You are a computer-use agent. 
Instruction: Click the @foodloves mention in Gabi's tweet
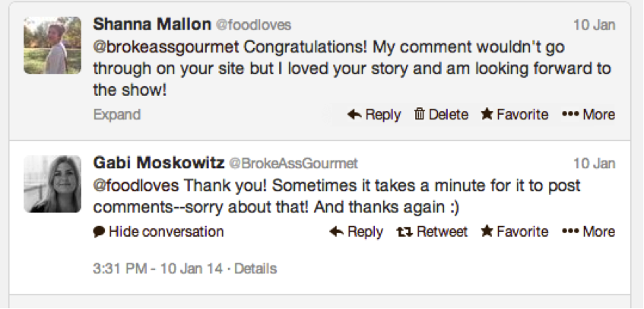tap(136, 186)
